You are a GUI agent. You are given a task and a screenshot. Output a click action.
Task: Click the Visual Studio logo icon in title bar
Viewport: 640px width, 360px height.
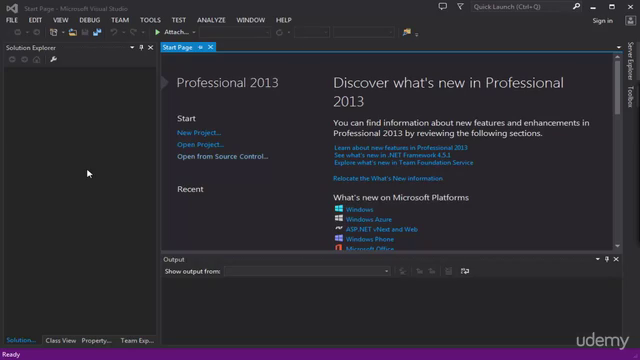click(12, 8)
